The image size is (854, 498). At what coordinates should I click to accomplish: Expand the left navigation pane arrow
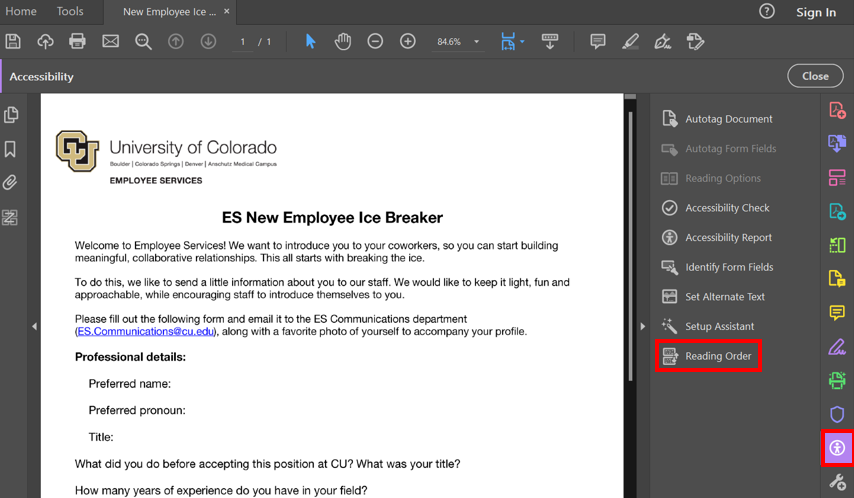click(x=34, y=326)
